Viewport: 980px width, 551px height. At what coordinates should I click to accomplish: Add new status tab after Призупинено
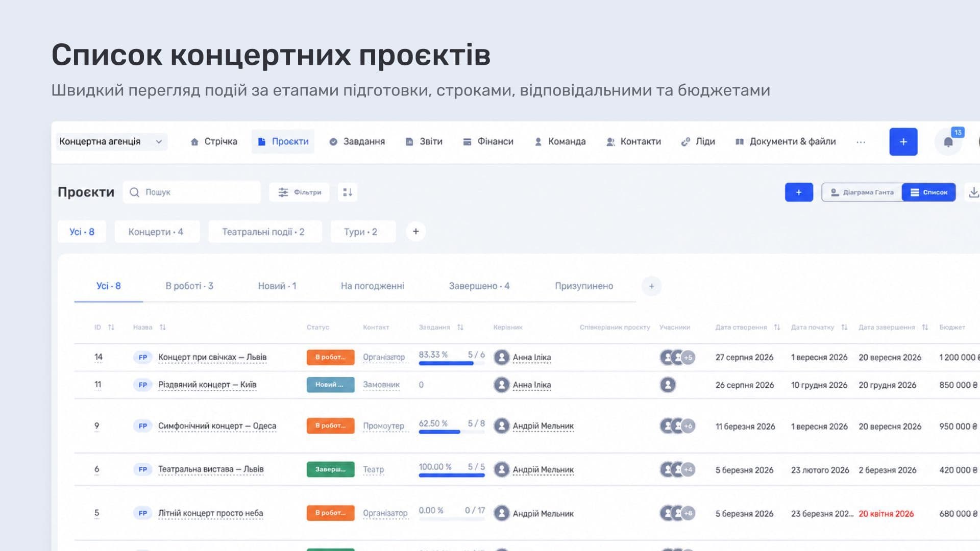coord(651,286)
